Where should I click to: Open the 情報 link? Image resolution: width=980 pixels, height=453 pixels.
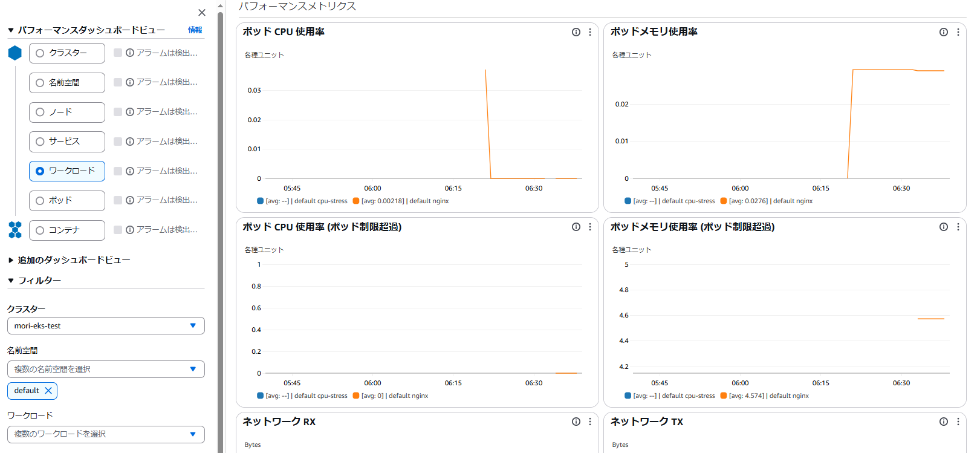pyautogui.click(x=195, y=30)
